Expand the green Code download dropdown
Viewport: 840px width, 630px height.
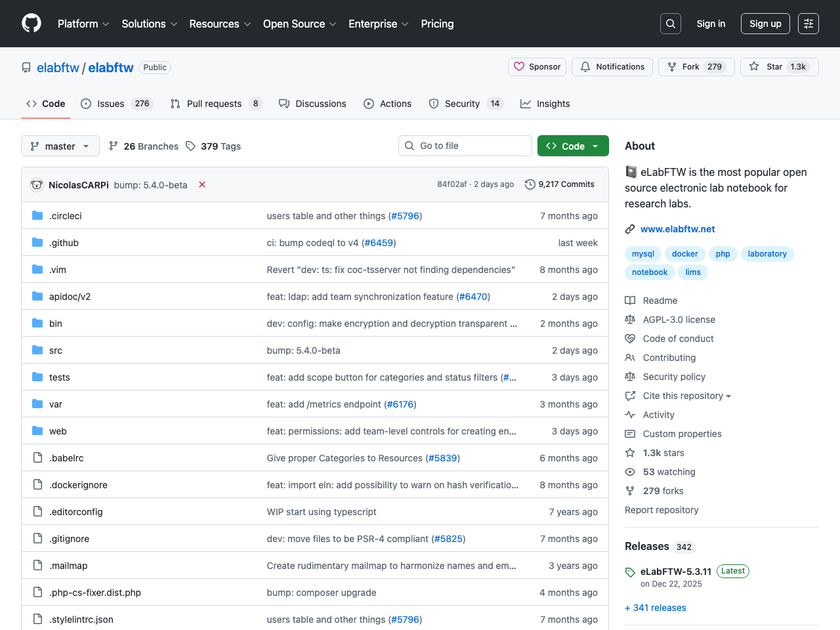(x=572, y=145)
